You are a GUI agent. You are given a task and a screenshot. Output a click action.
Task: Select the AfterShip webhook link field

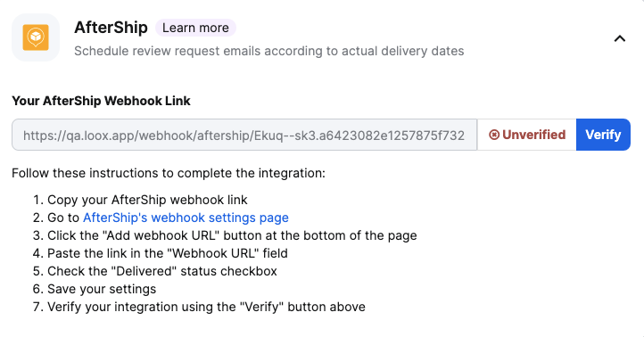tap(244, 135)
